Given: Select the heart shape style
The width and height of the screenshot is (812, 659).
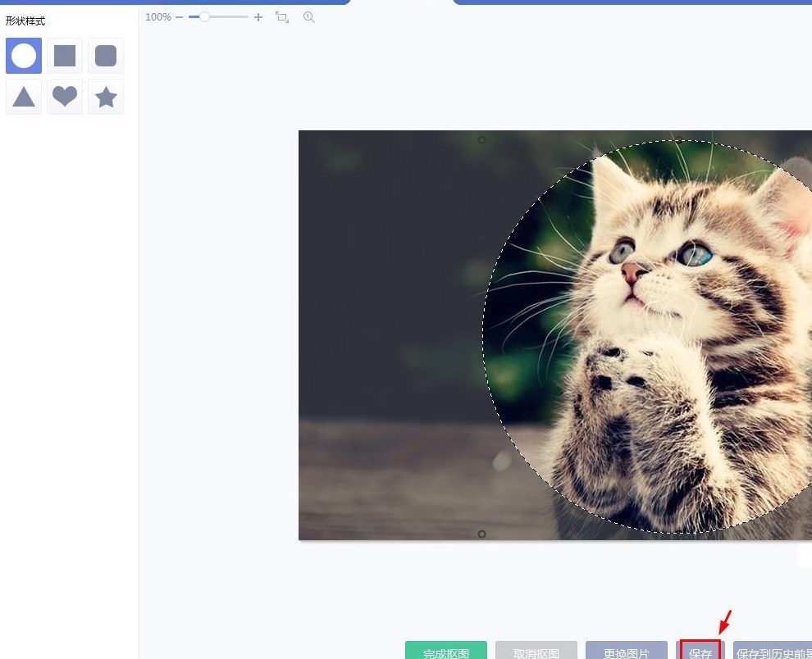Looking at the screenshot, I should coord(65,97).
